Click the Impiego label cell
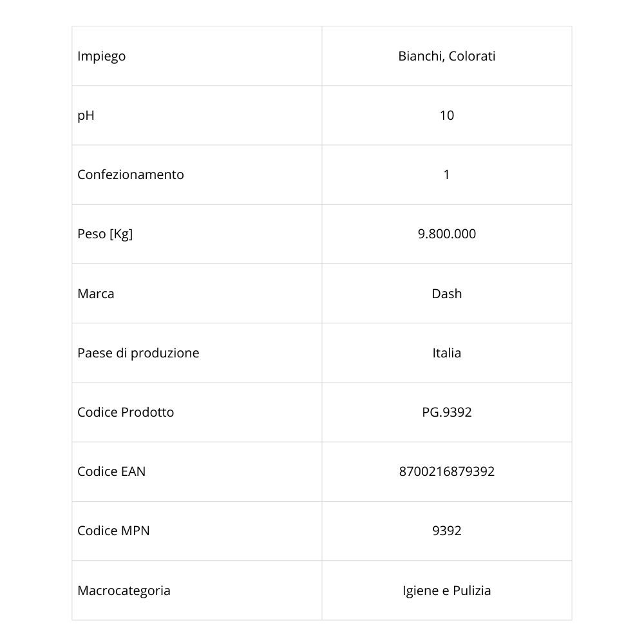This screenshot has width=644, height=644. click(x=102, y=56)
